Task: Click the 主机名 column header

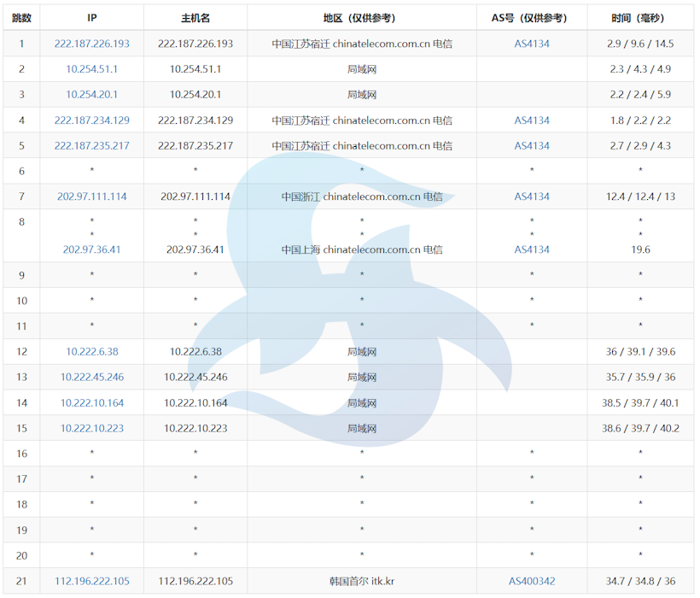Action: (x=195, y=16)
